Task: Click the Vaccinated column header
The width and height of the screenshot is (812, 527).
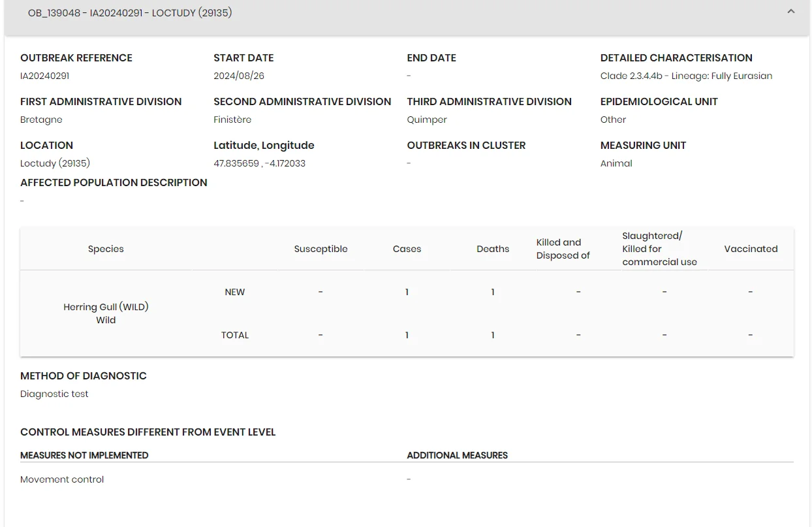Action: (x=751, y=249)
